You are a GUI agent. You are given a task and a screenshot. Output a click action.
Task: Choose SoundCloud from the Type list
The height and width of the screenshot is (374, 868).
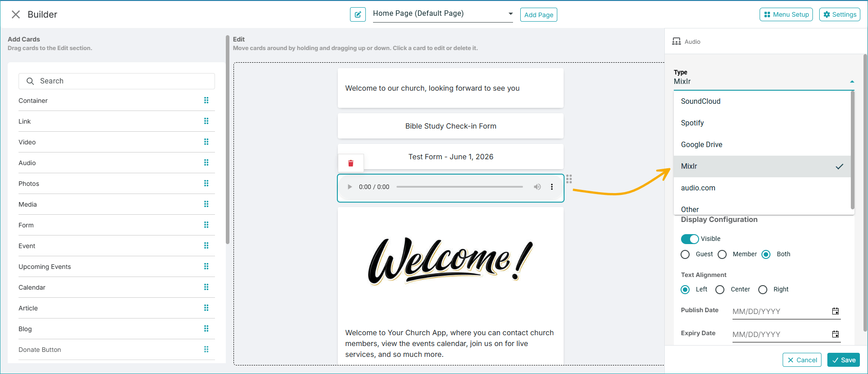[x=762, y=101]
